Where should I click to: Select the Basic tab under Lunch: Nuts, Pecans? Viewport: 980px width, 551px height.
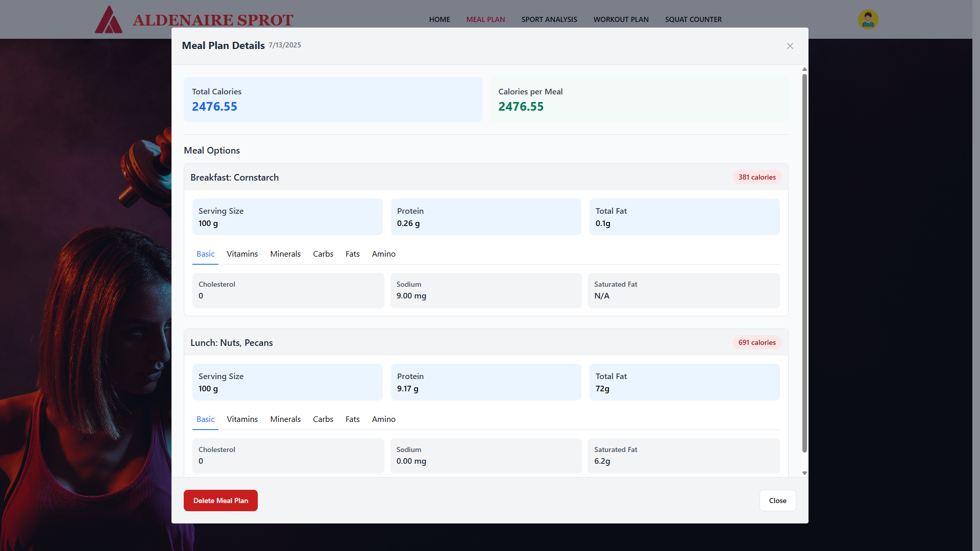[x=205, y=419]
